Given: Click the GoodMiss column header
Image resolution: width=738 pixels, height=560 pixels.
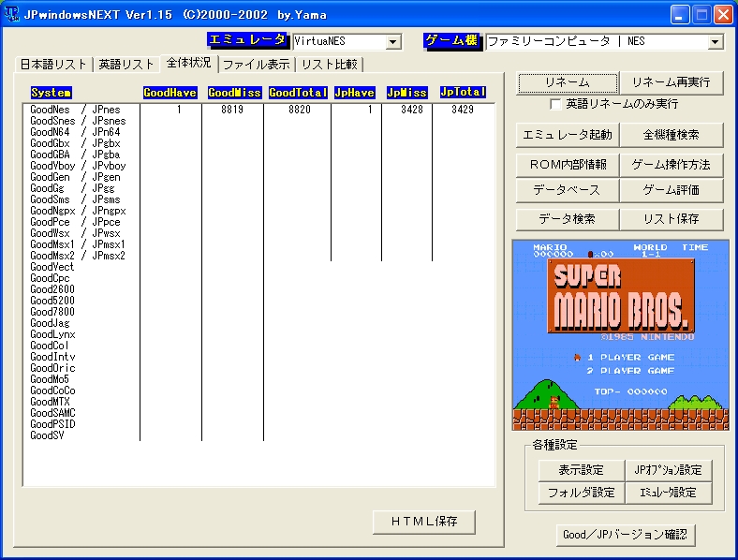Looking at the screenshot, I should pyautogui.click(x=234, y=93).
